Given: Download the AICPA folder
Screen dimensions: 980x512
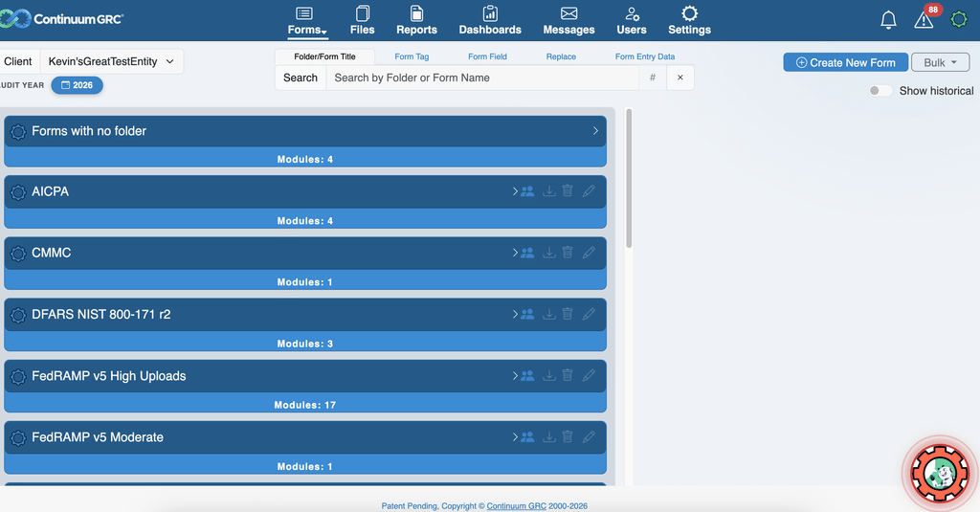Looking at the screenshot, I should pos(548,191).
